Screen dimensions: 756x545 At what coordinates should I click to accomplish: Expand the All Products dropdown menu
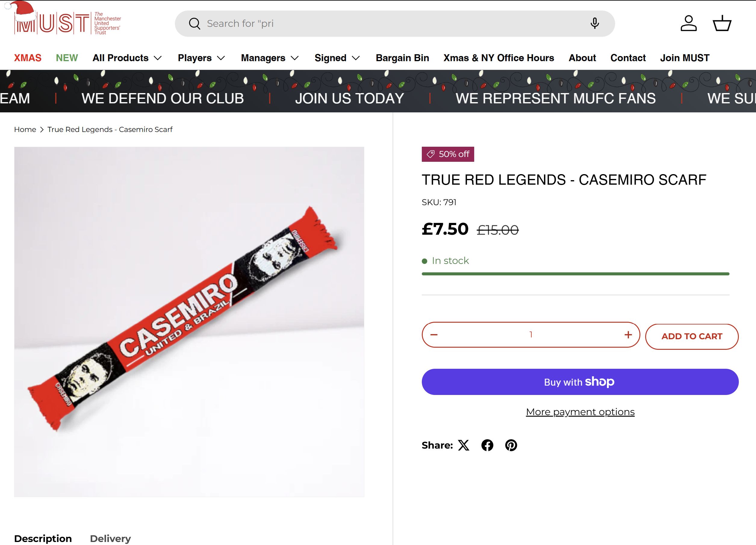(x=127, y=58)
